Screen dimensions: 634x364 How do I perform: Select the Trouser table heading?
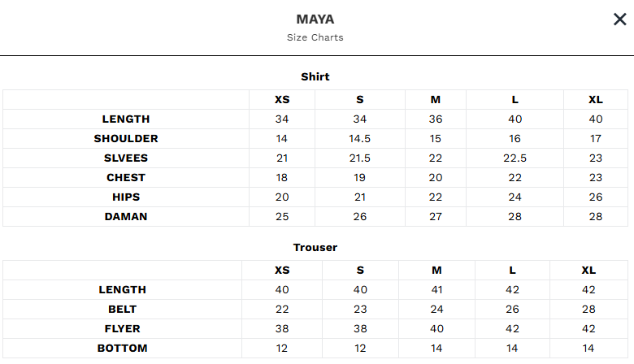coord(315,247)
